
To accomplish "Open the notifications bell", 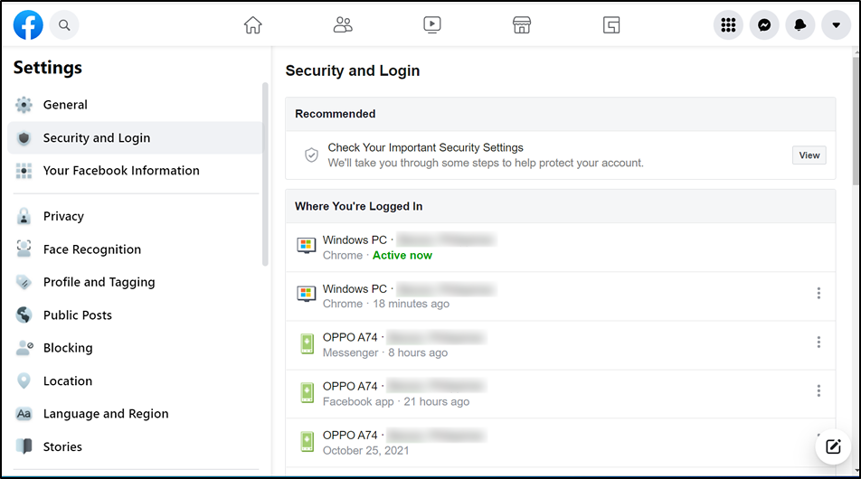I will tap(800, 25).
